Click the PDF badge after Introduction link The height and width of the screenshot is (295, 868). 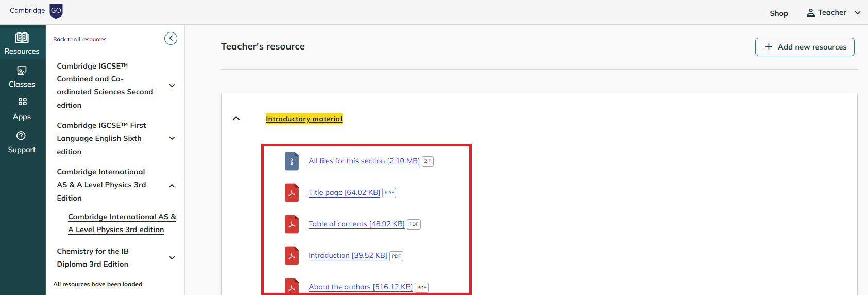[396, 256]
